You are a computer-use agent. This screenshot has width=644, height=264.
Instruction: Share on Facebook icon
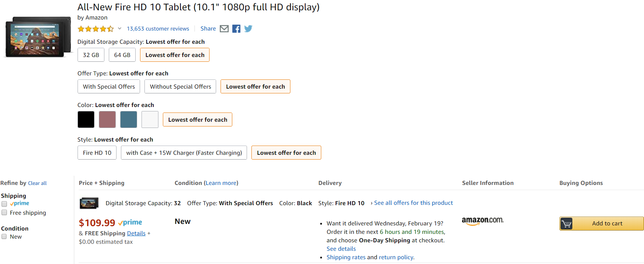236,29
